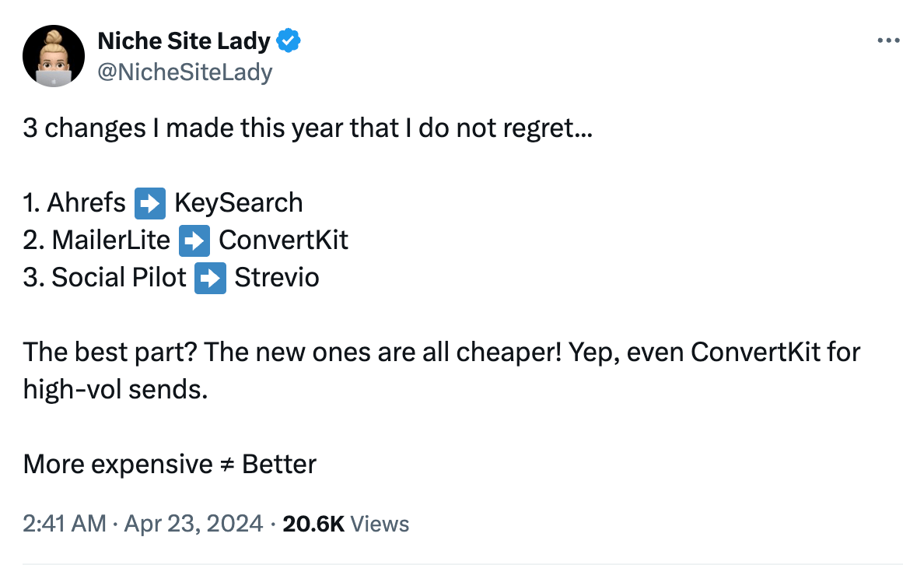Select the MailerLite text on line 2

pos(111,240)
